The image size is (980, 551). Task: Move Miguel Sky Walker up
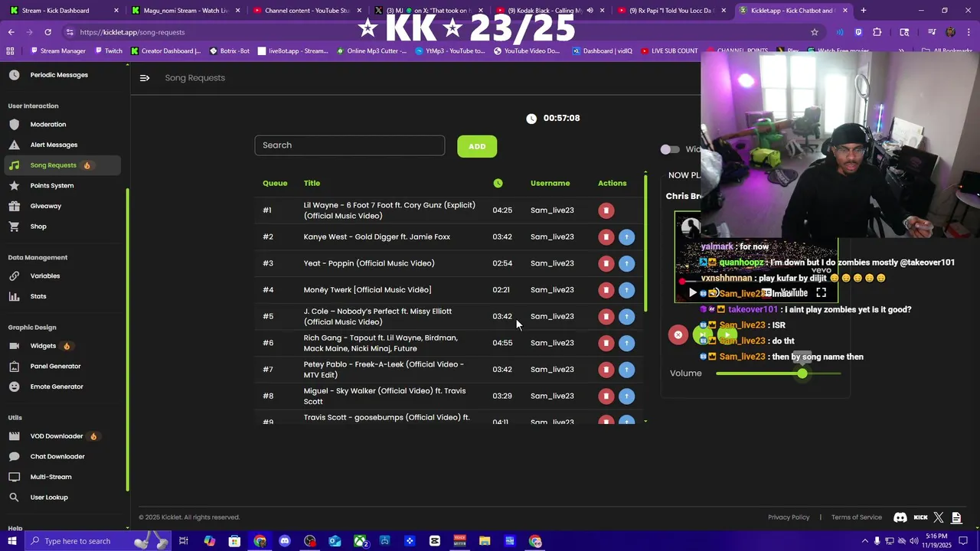tap(626, 396)
